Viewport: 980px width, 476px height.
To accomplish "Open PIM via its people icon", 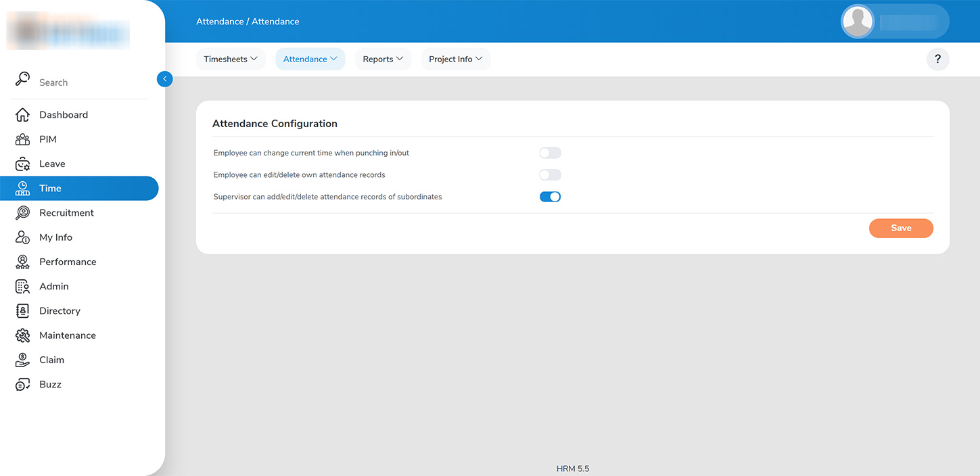I will (x=22, y=139).
